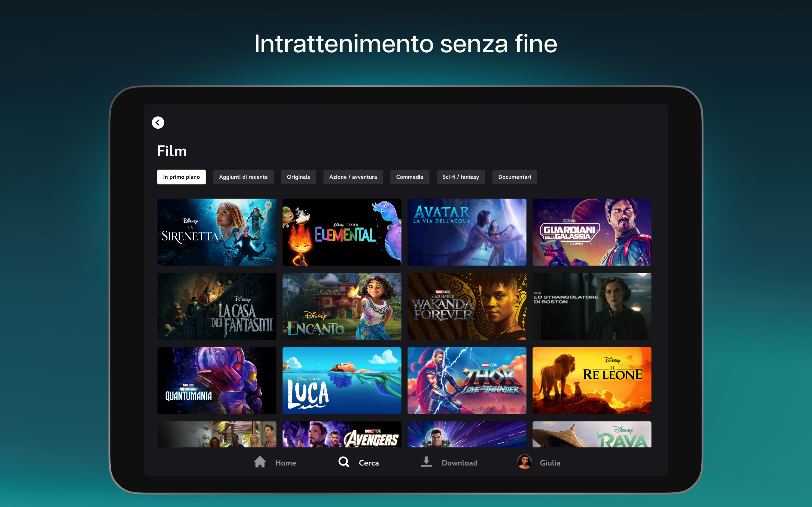
Task: Open the Download arrow icon
Action: (x=426, y=462)
